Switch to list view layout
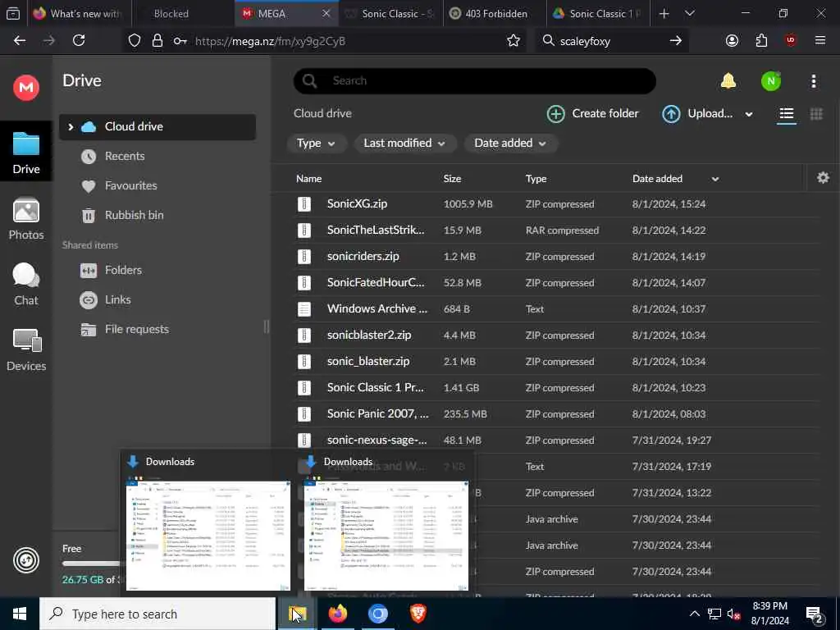 coord(787,113)
